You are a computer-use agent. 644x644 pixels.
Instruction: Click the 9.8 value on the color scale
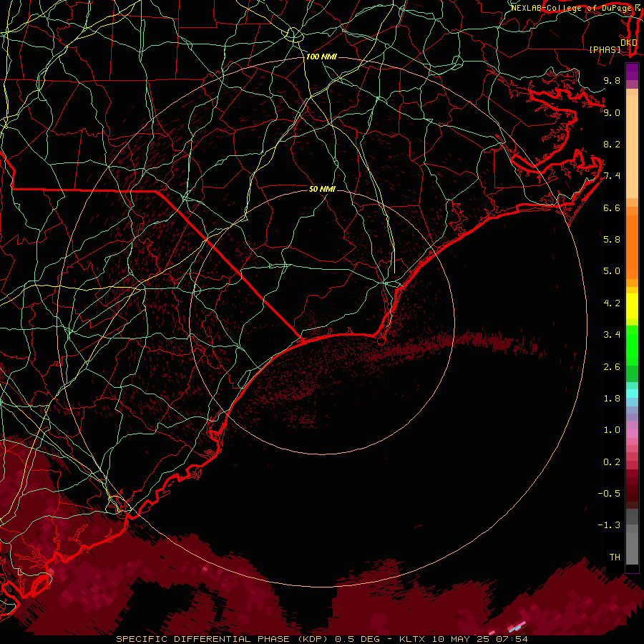(612, 80)
